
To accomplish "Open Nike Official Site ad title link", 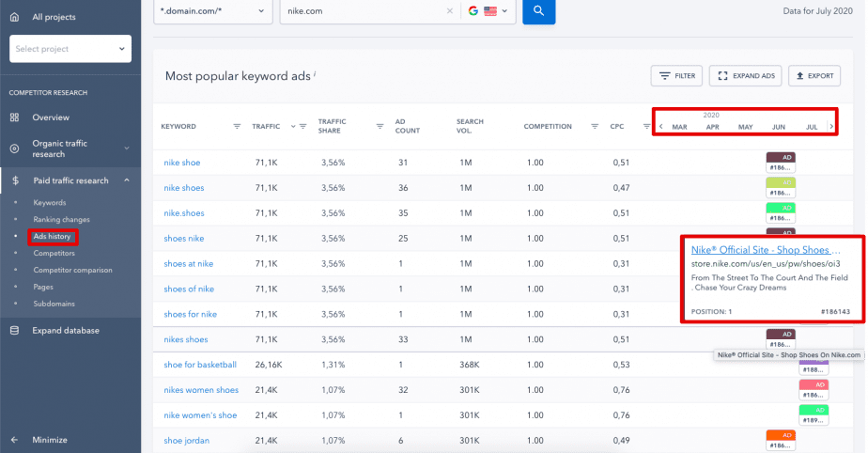I will (x=765, y=250).
